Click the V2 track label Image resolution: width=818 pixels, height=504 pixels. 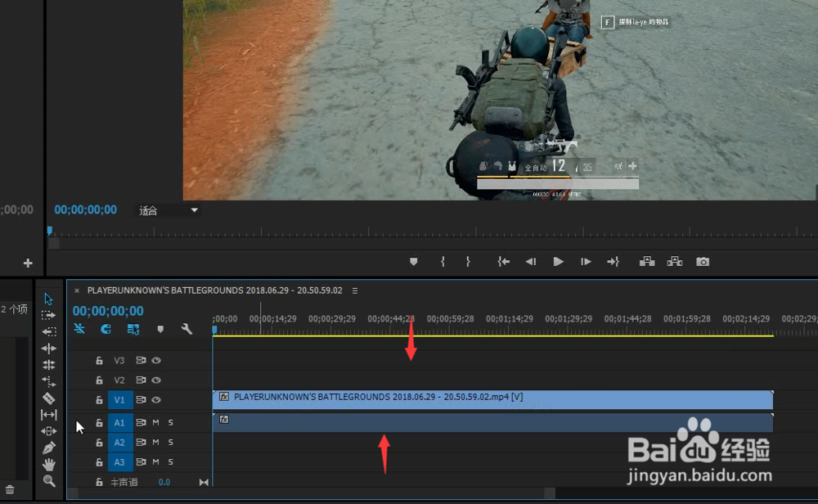pyautogui.click(x=119, y=380)
